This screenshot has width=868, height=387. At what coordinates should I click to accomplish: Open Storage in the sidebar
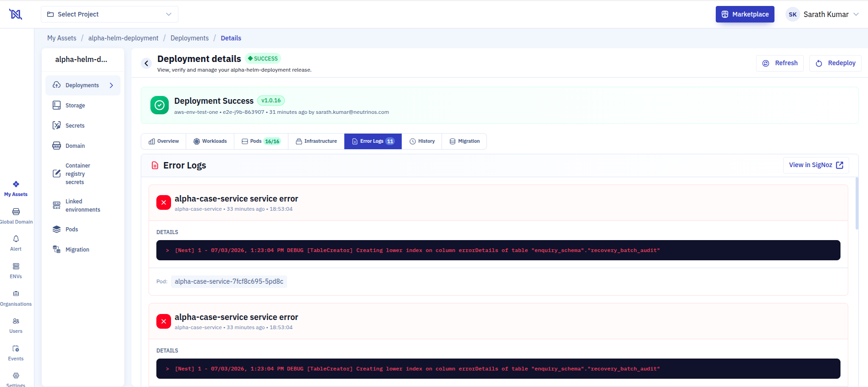pyautogui.click(x=83, y=106)
